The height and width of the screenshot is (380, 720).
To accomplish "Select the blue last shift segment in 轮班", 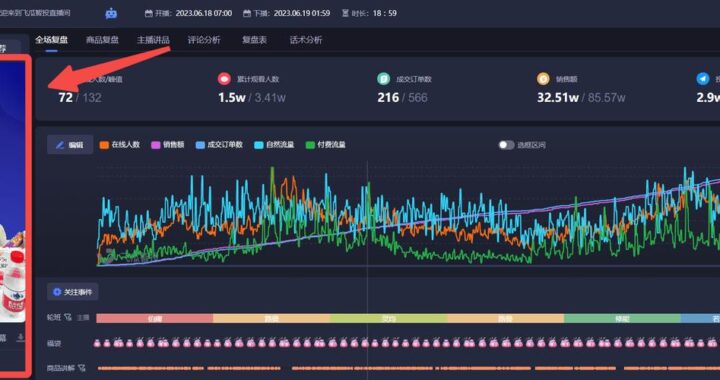I will click(700, 319).
